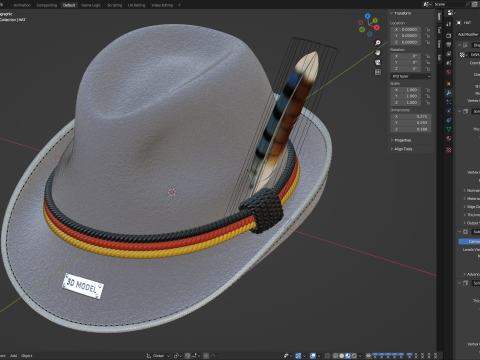Click the green Y axis on navigation gizmo
Viewport: 480px width, 360px height.
coord(375,21)
